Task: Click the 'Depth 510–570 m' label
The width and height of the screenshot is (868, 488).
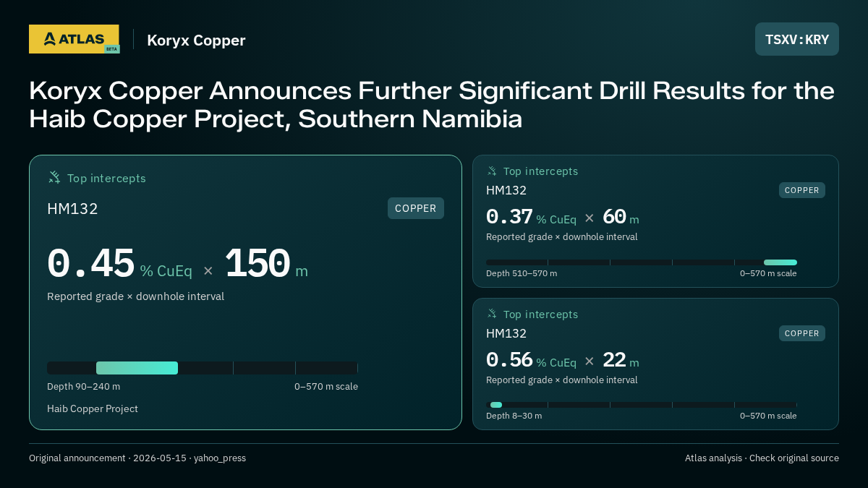Action: pyautogui.click(x=522, y=273)
